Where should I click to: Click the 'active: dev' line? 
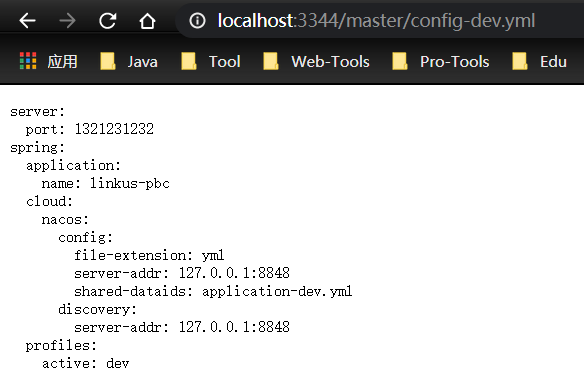point(85,363)
